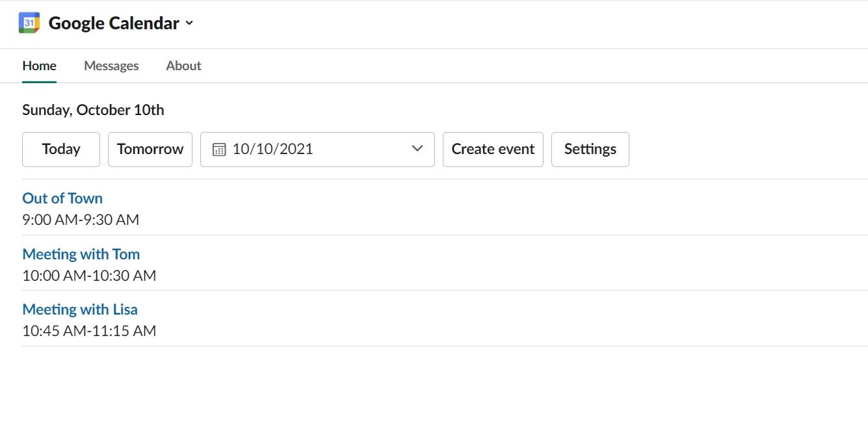Click the Google Calendar logo icon
Viewport: 868px width, 442px height.
[29, 23]
